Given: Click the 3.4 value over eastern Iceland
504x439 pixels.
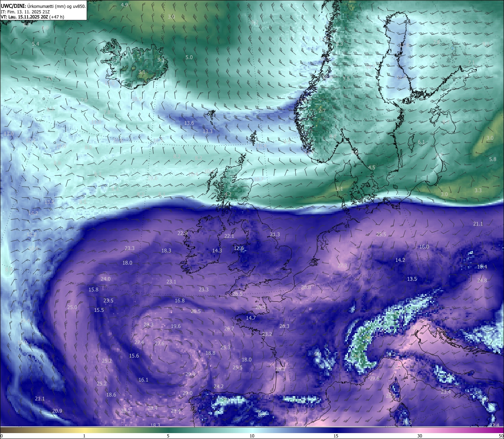Looking at the screenshot, I should click(161, 60).
